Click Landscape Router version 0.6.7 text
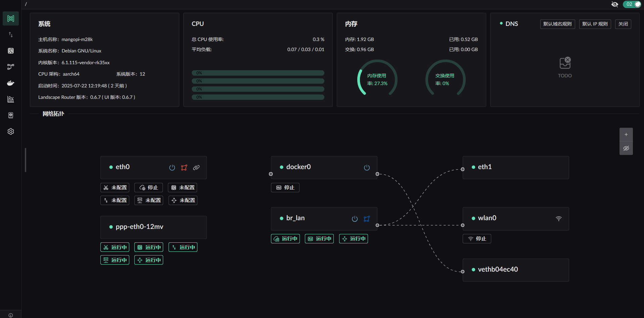The image size is (644, 318). click(x=87, y=97)
